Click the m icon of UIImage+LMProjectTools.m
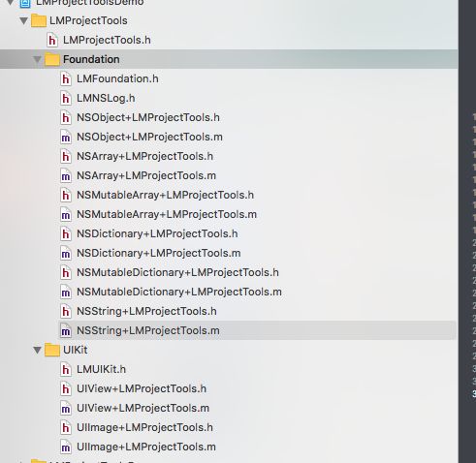This screenshot has height=463, width=476. pos(66,447)
